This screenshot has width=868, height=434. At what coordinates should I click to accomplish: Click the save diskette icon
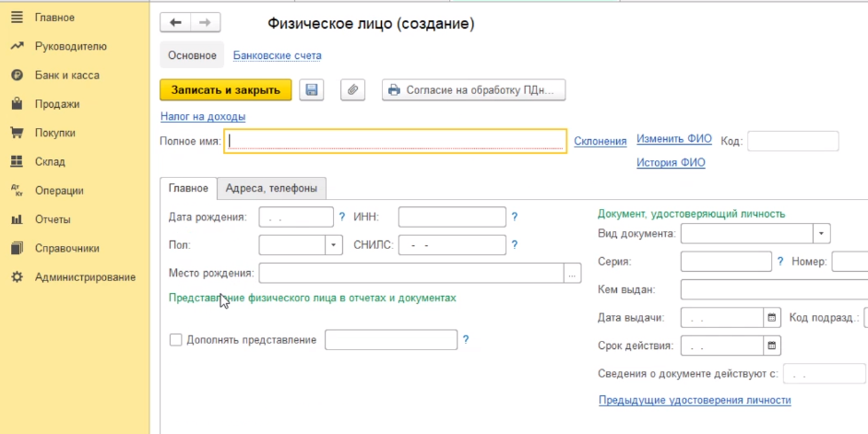coord(312,89)
